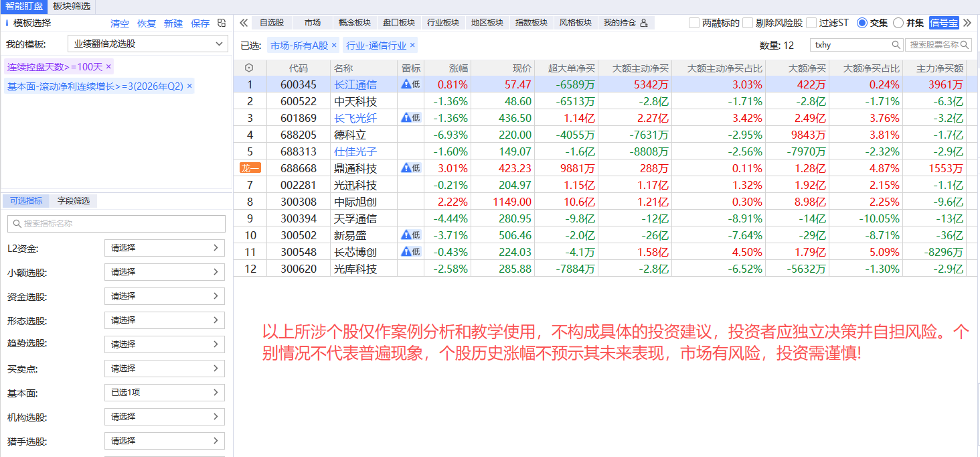Viewport: 980px width, 457px height.
Task: Expand the 形态选股 selector
Action: (x=165, y=320)
